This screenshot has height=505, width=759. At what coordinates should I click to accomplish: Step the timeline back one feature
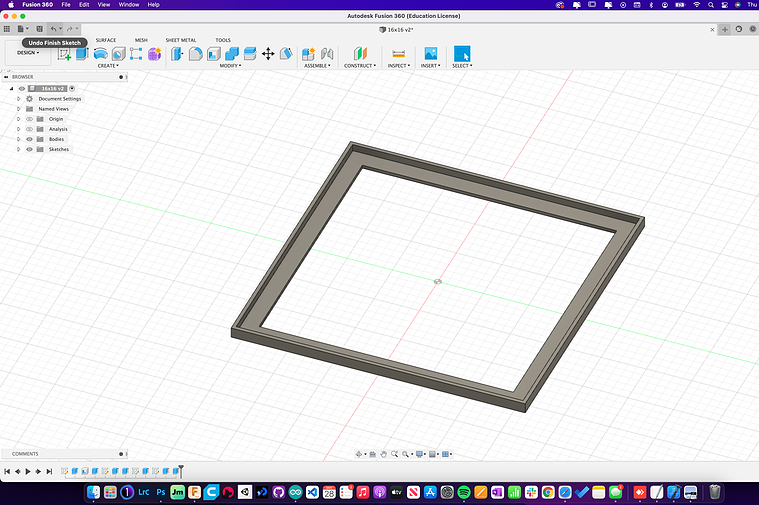click(17, 472)
